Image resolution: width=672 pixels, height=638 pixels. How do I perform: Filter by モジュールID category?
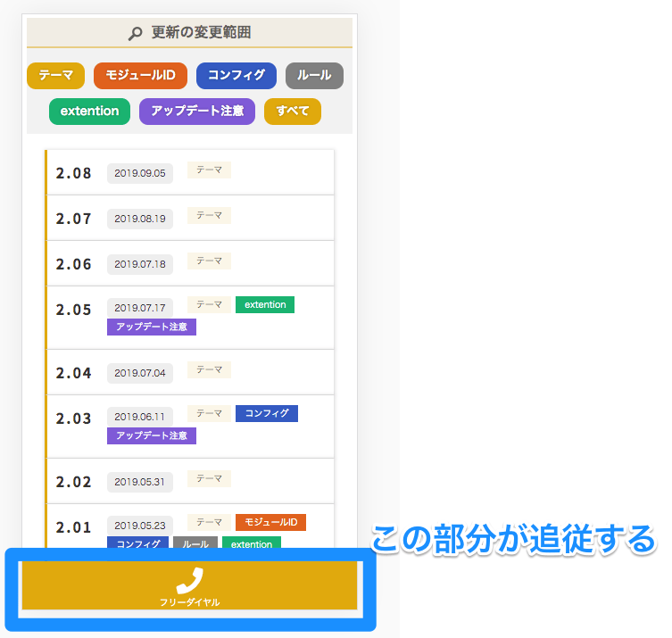pos(140,76)
